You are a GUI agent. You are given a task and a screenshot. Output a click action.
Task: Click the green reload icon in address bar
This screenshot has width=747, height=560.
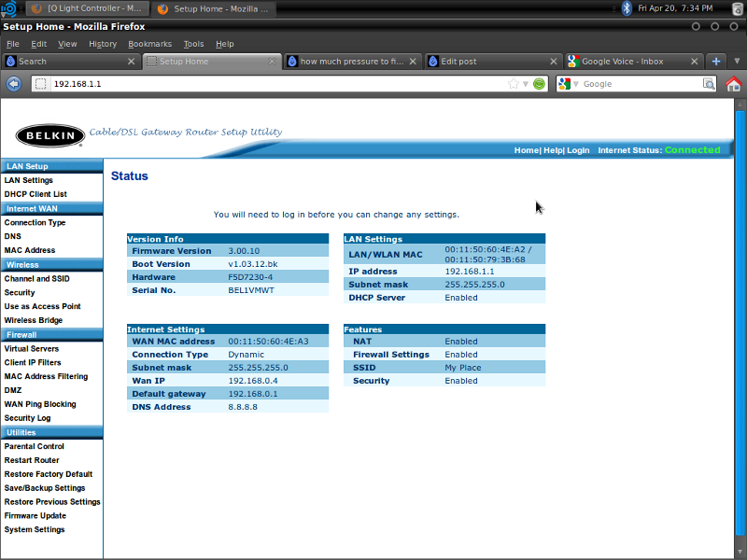[539, 84]
